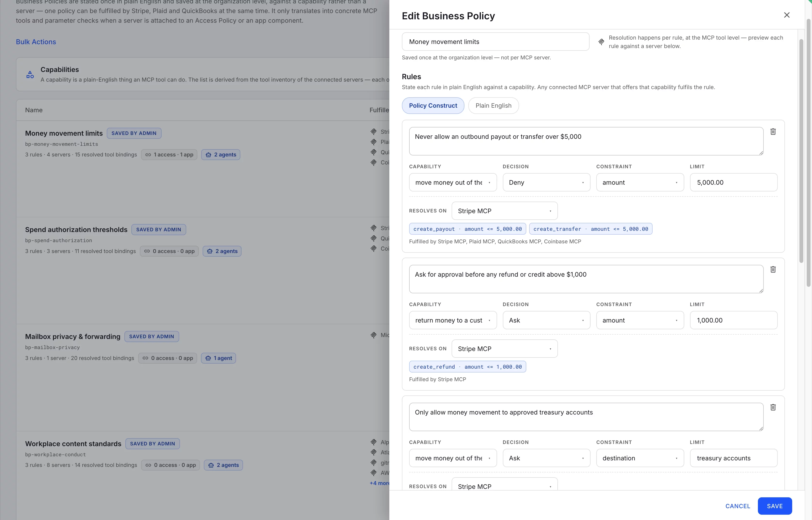This screenshot has width=812, height=520.
Task: Open Deny decision dropdown for payout rule
Action: pyautogui.click(x=547, y=182)
